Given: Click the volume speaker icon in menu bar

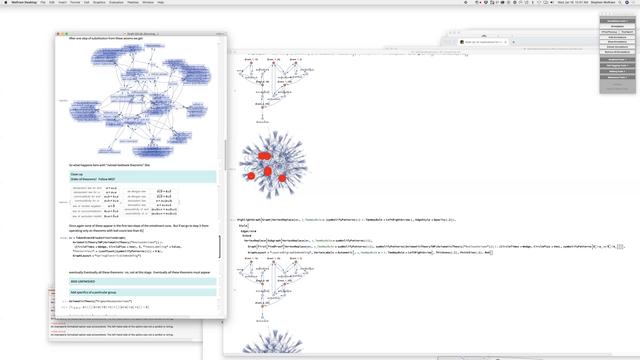Looking at the screenshot, I should coord(552,2).
